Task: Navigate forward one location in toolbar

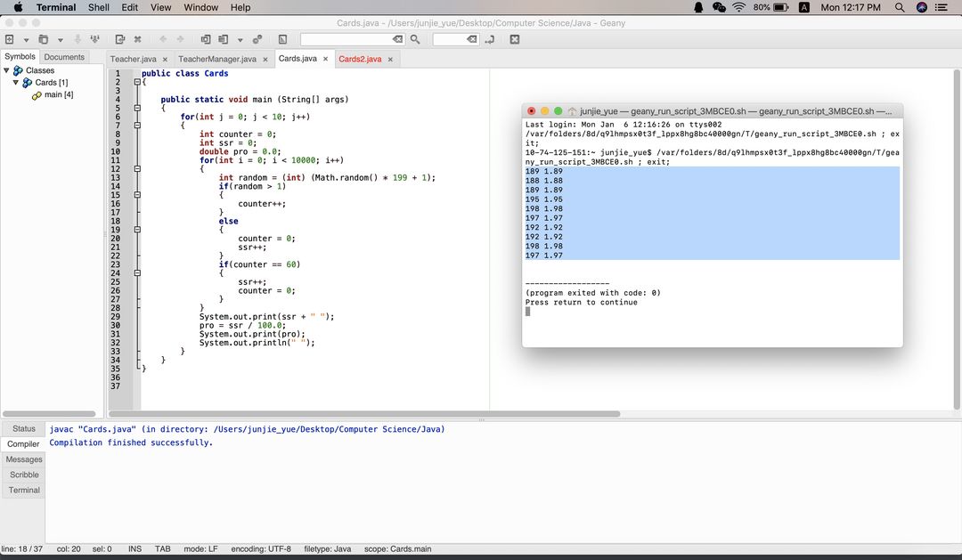Action: coord(180,39)
